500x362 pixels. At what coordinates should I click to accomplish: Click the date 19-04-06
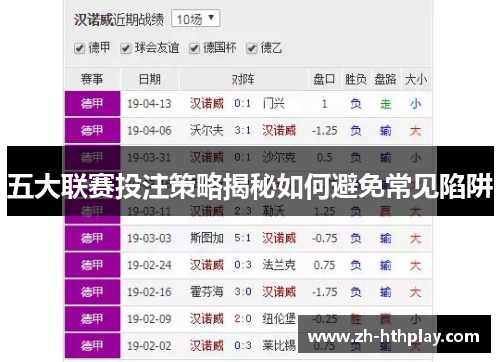click(149, 130)
